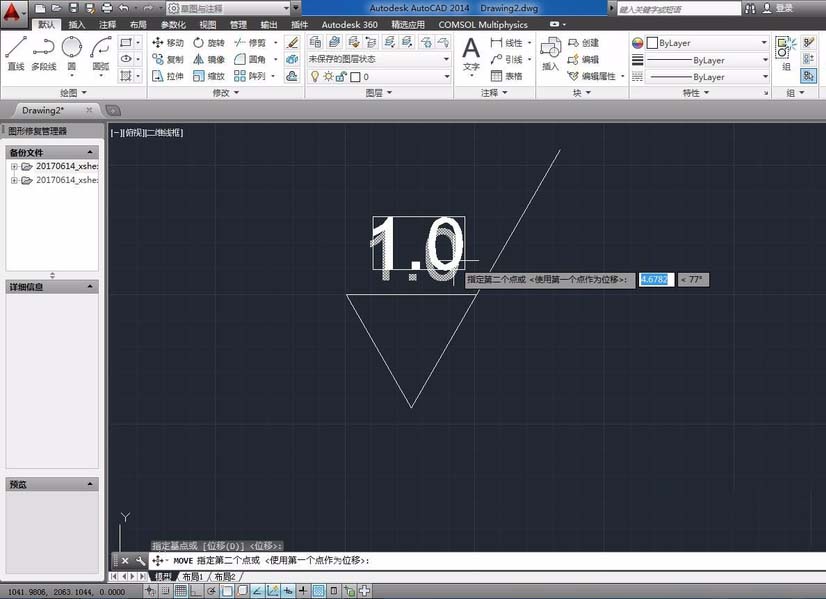Image resolution: width=826 pixels, height=599 pixels.
Task: Open the 未保存的图层状态 layer state dropdown
Action: [378, 59]
